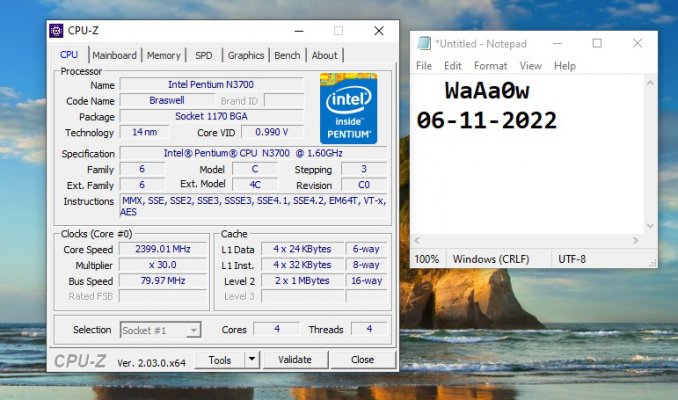
Task: Click Notepad's horizontal scrollbar right arrow
Action: click(x=636, y=240)
